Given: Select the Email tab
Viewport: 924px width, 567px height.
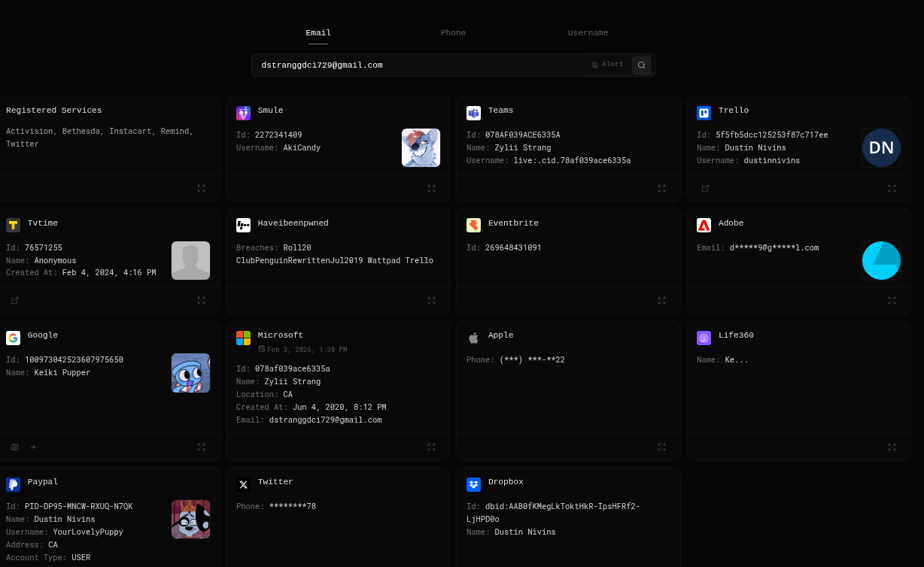Looking at the screenshot, I should coord(318,33).
